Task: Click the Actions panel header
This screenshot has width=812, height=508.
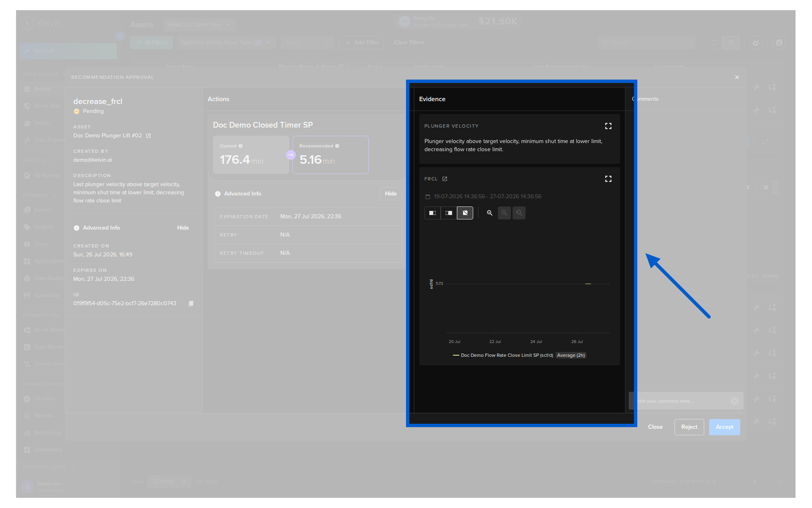Action: (x=218, y=99)
